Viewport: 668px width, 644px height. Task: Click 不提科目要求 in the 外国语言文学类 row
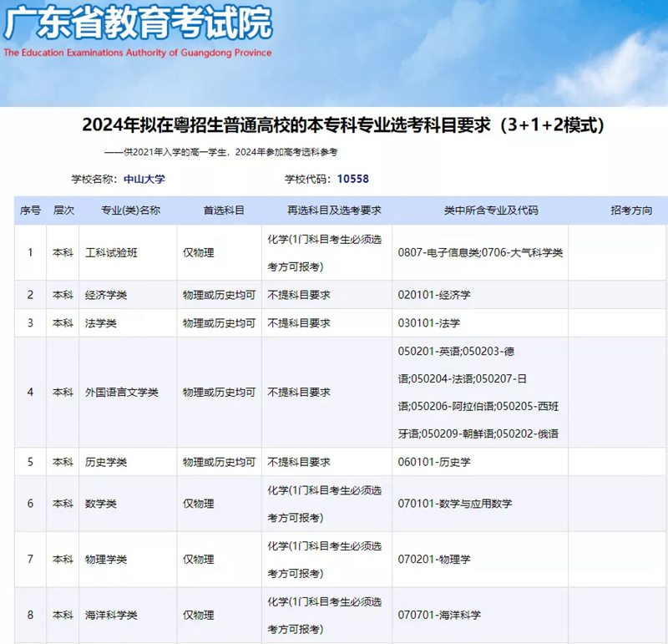coord(299,392)
